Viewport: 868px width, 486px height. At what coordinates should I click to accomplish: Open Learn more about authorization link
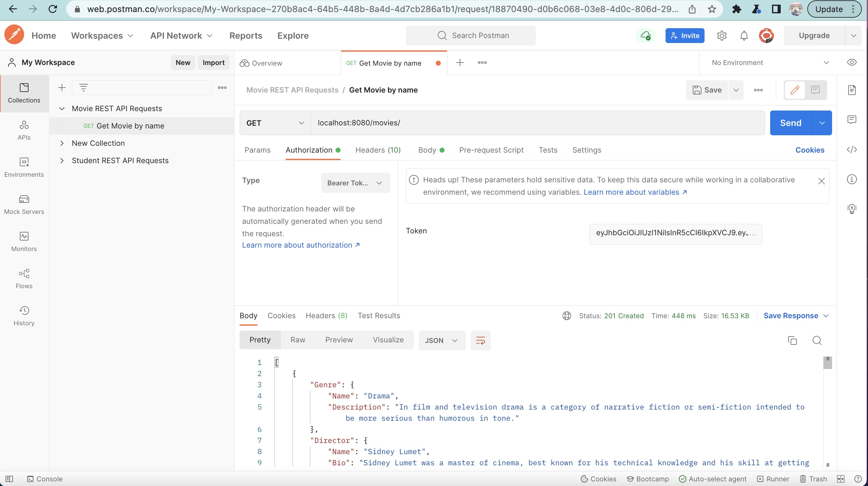[x=301, y=245]
